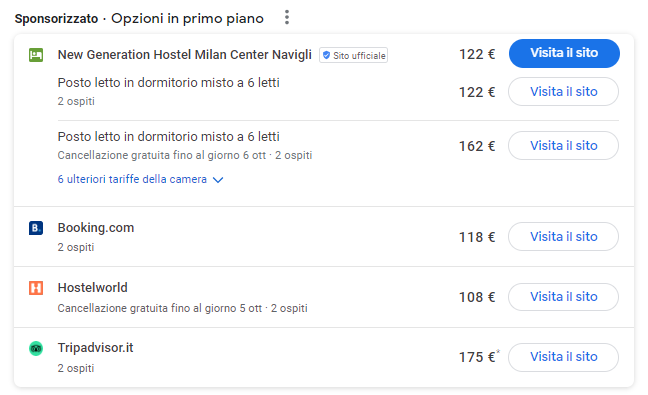The image size is (648, 395).
Task: Click the blue Visita il sito button
Action: click(x=564, y=53)
